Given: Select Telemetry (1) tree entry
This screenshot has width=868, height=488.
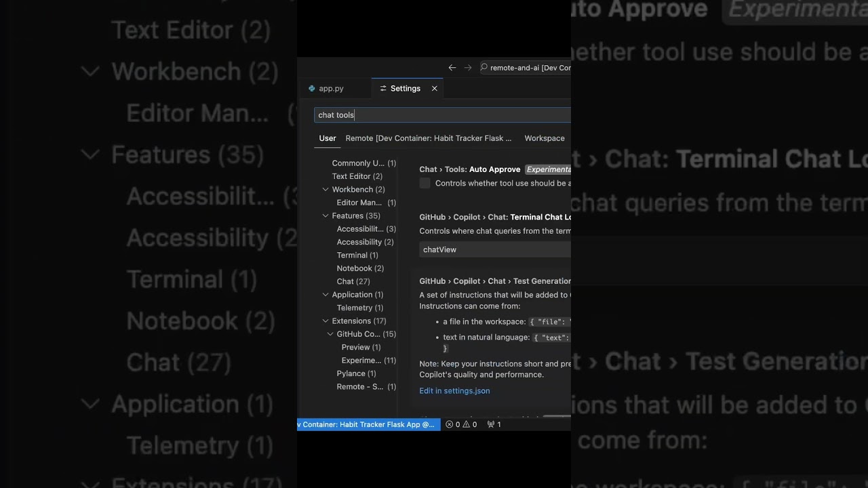Looking at the screenshot, I should (360, 308).
